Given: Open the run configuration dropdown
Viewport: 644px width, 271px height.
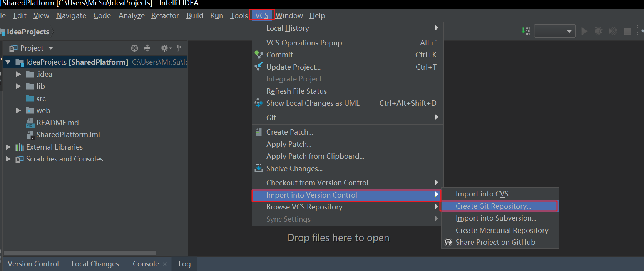Looking at the screenshot, I should point(555,31).
